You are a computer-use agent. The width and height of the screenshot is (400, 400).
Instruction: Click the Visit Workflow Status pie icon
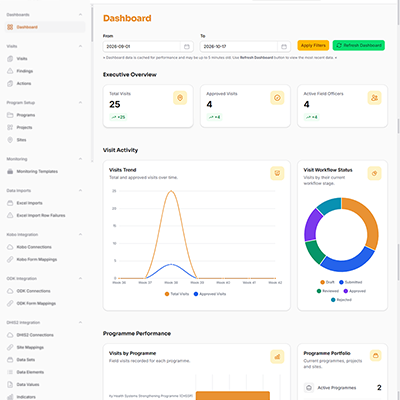click(x=374, y=173)
